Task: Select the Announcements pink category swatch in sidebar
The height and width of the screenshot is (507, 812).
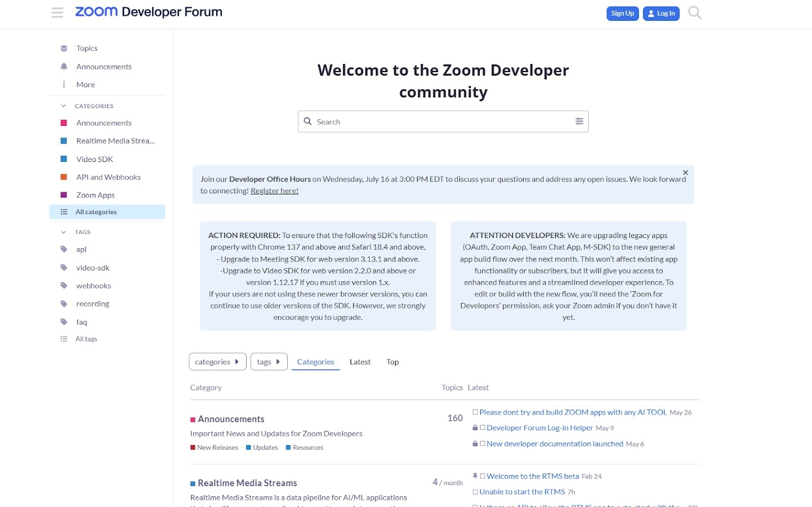Action: click(x=64, y=123)
